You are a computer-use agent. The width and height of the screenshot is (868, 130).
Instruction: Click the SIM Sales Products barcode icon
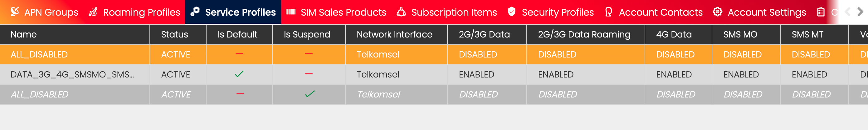290,12
